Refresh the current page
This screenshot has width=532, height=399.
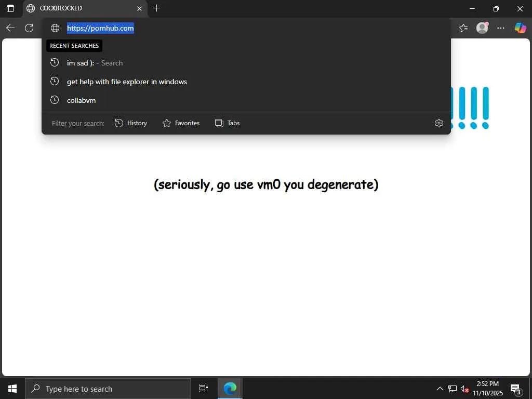tap(29, 28)
